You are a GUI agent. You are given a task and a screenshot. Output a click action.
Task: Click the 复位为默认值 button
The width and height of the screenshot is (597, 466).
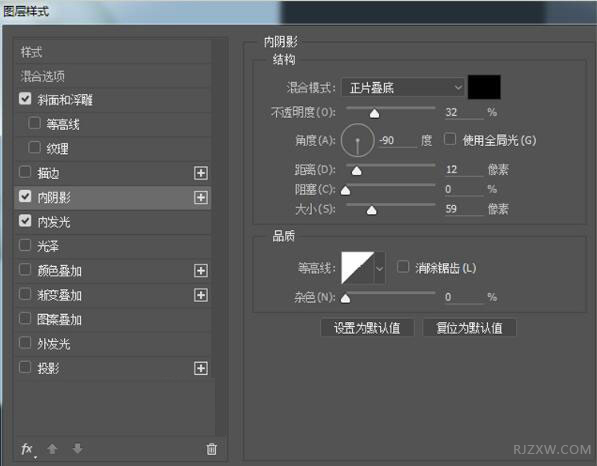pyautogui.click(x=469, y=328)
